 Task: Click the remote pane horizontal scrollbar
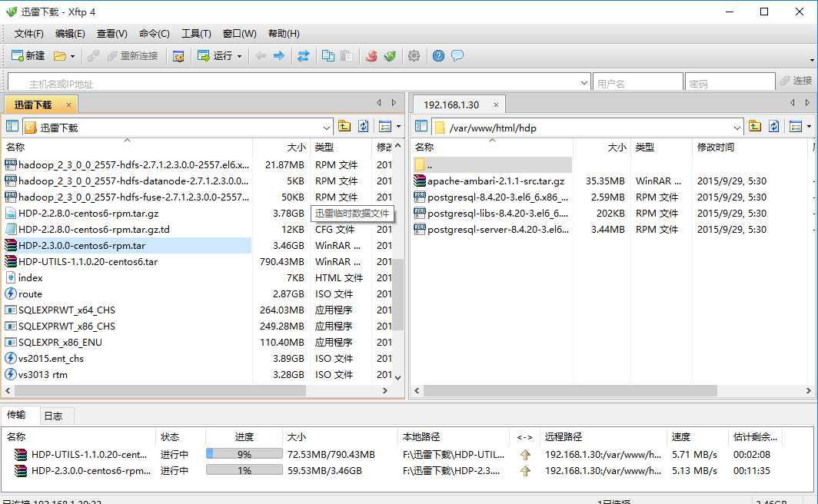[x=570, y=390]
